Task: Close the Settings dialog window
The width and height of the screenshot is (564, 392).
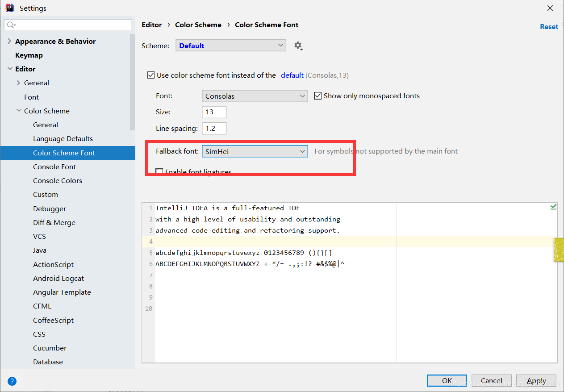Action: pos(550,8)
